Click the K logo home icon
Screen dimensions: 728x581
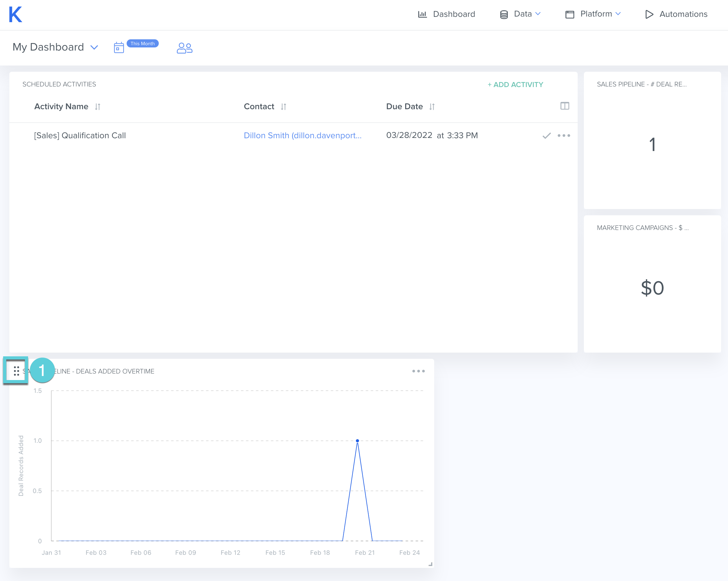tap(16, 15)
